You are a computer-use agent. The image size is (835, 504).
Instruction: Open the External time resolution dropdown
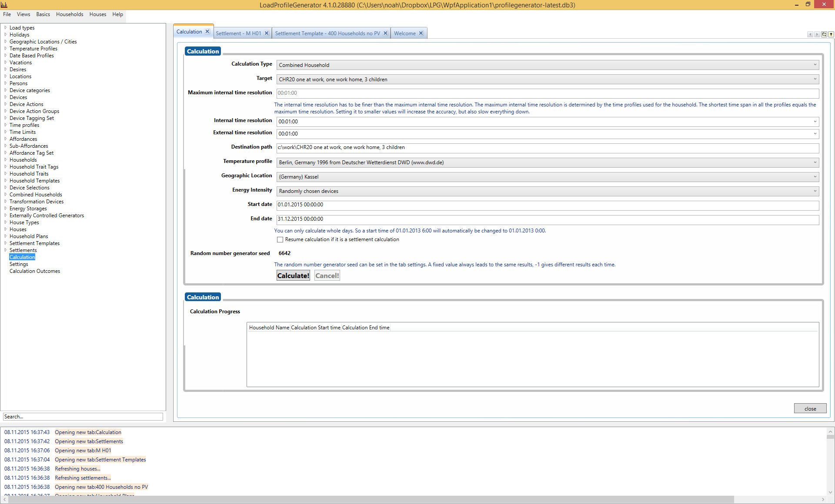coord(548,134)
